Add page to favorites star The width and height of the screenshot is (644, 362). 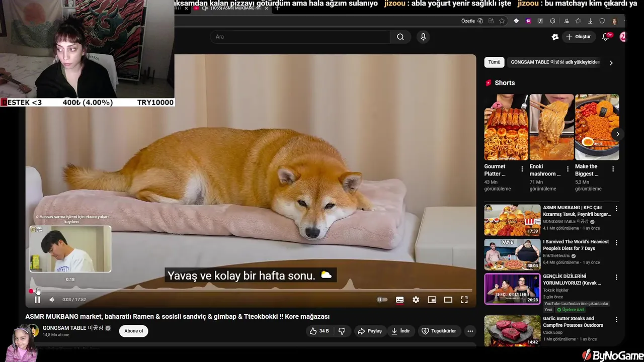[x=502, y=21]
